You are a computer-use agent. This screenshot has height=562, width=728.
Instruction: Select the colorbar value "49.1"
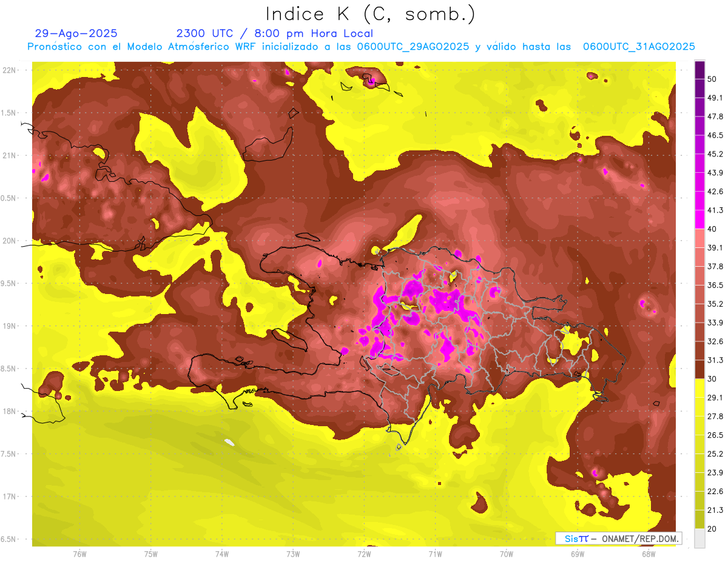point(715,98)
